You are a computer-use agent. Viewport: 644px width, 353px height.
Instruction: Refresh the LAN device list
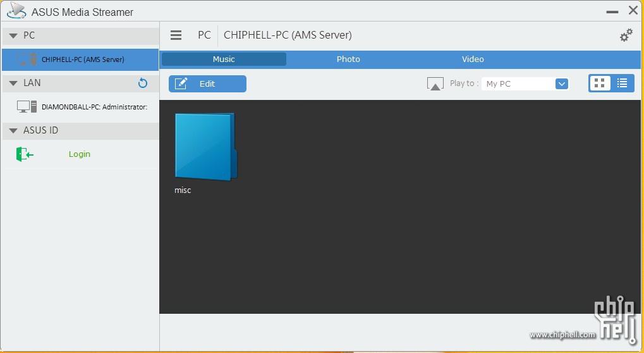(x=143, y=84)
